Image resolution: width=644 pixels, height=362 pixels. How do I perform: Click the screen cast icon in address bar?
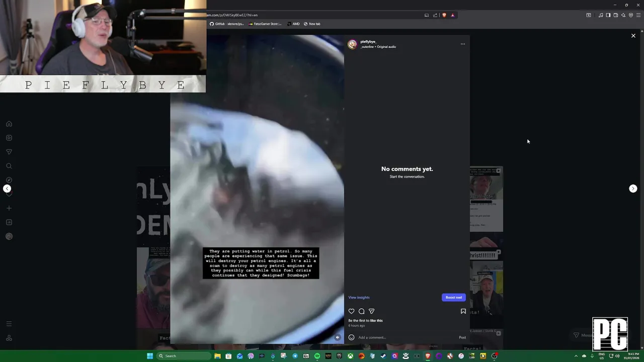click(427, 15)
